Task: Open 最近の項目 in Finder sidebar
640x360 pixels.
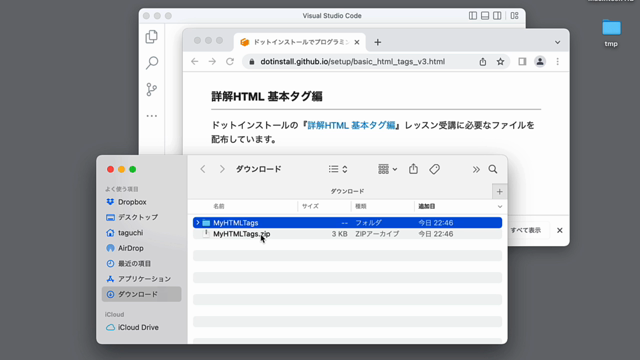Action: tap(134, 264)
